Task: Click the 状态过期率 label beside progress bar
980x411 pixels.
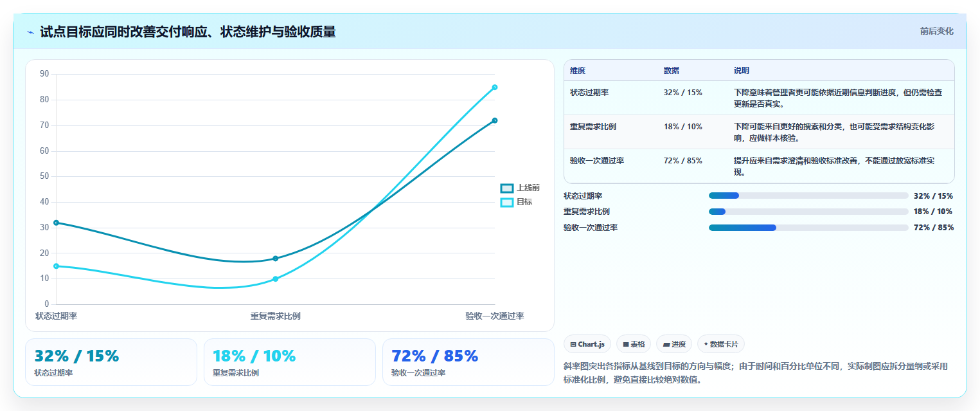Action: click(x=583, y=196)
